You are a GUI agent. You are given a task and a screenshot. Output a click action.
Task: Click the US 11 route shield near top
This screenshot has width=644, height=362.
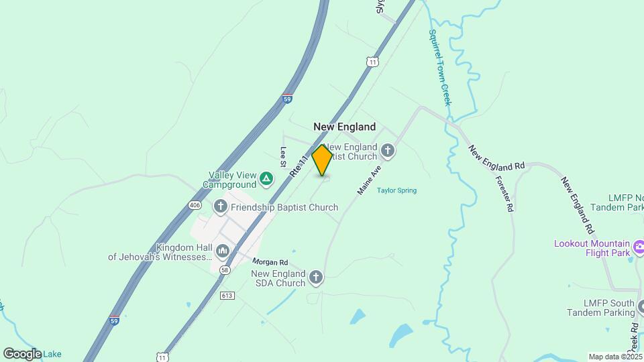tap(372, 62)
